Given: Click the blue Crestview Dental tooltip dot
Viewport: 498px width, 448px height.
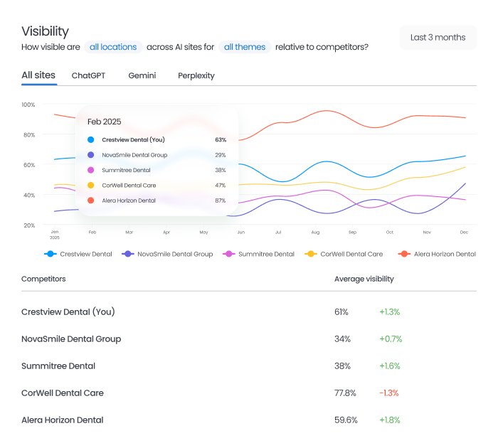Looking at the screenshot, I should click(x=91, y=139).
